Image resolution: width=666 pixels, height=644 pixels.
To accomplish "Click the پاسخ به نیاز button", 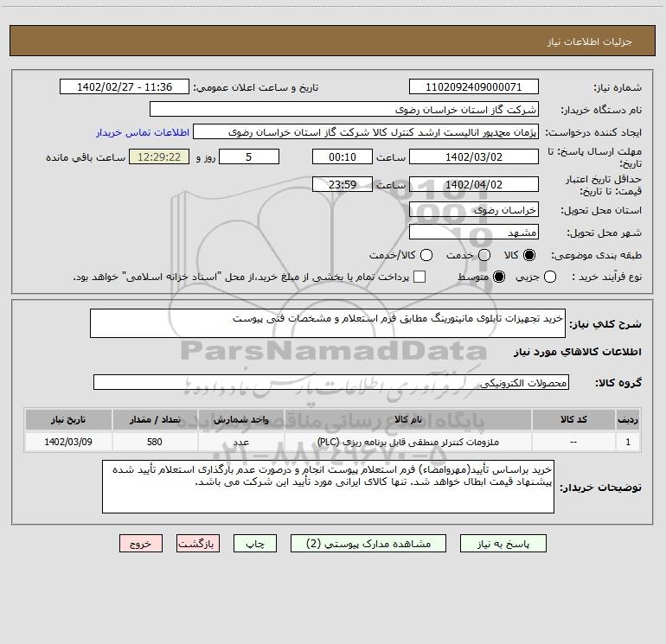I will click(503, 544).
